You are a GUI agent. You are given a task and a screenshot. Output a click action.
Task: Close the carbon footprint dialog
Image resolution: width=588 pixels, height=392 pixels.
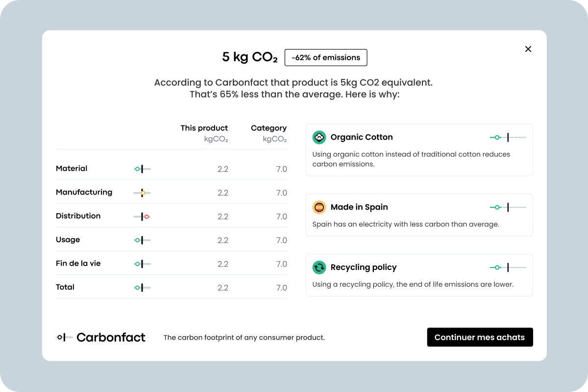pyautogui.click(x=528, y=49)
